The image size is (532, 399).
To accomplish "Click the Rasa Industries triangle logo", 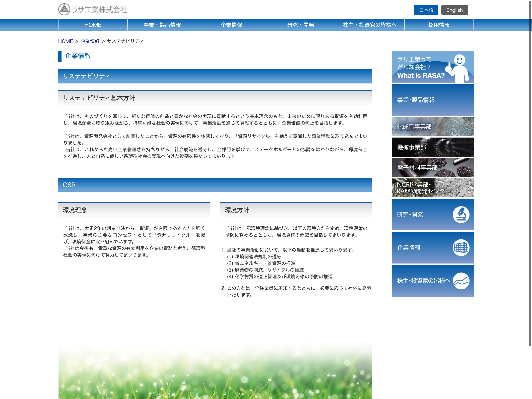I will [x=64, y=9].
